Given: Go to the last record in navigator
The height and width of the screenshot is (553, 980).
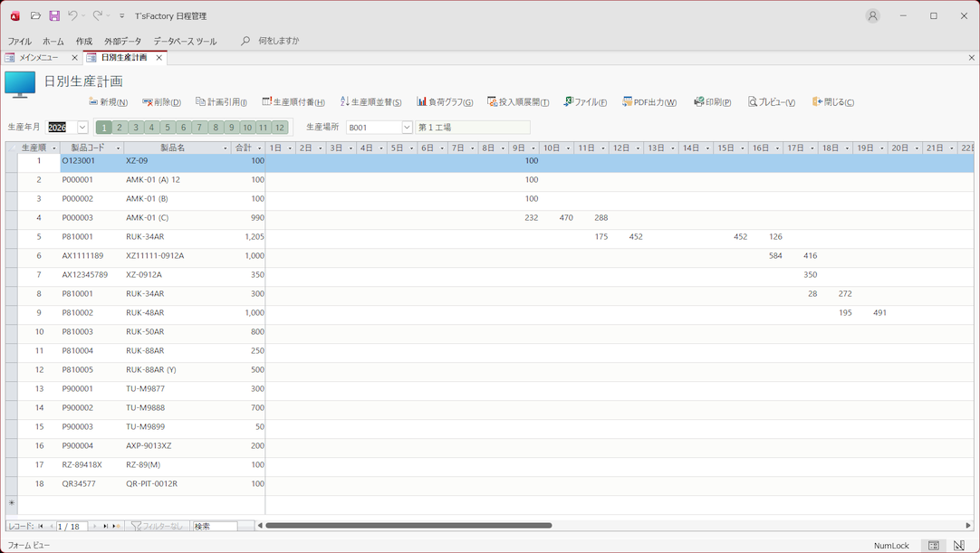Looking at the screenshot, I should pyautogui.click(x=106, y=526).
